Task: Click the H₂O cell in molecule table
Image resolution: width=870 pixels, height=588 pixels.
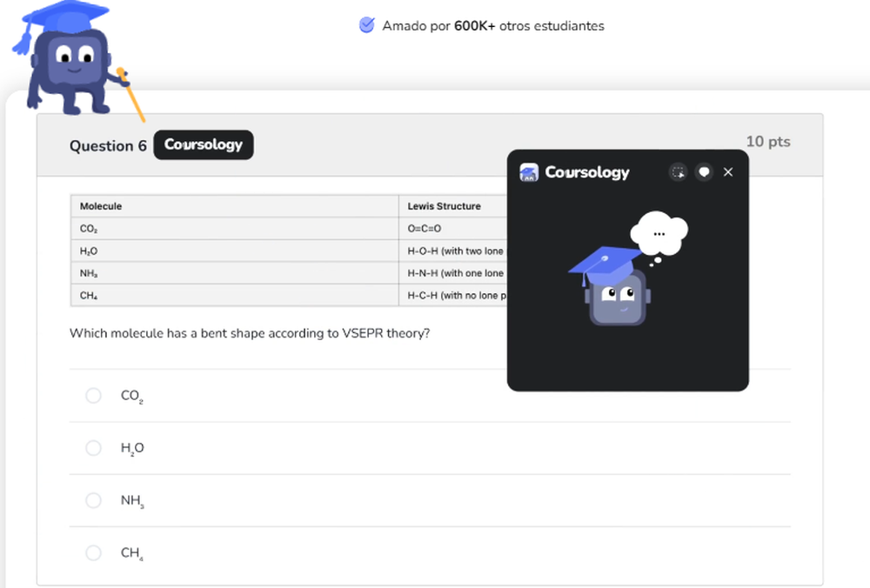Action: [235, 251]
